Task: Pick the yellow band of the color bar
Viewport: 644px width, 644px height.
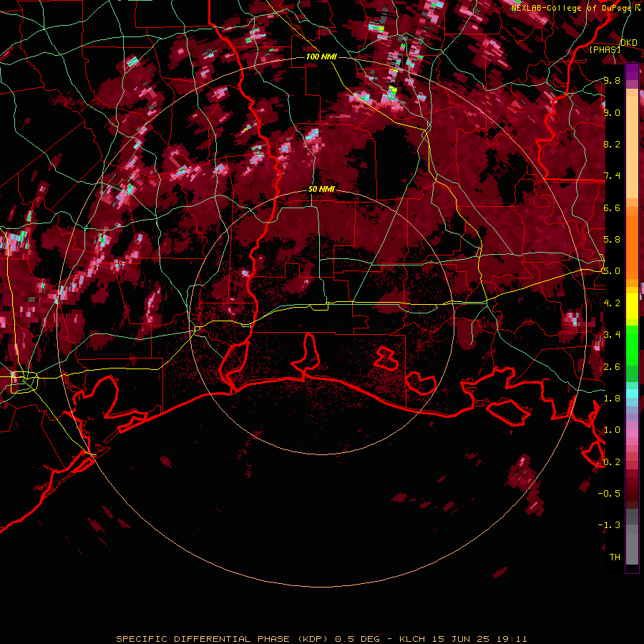Action: pos(632,306)
